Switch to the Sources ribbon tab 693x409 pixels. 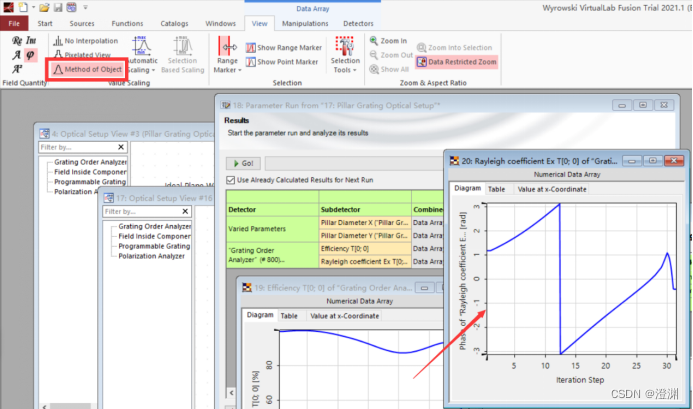coord(82,23)
